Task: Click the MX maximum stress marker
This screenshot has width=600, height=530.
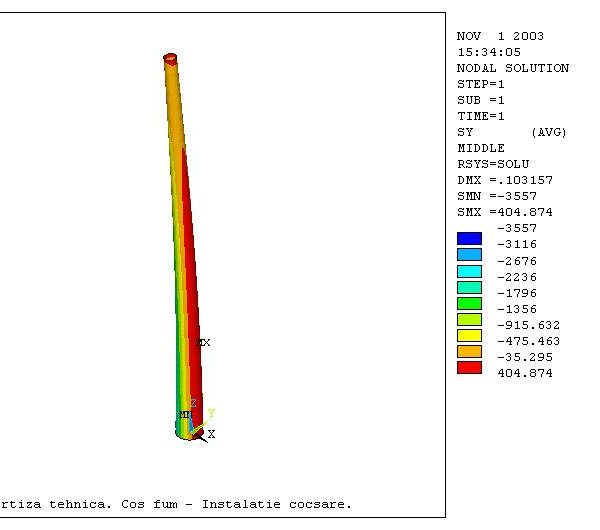Action: (203, 343)
